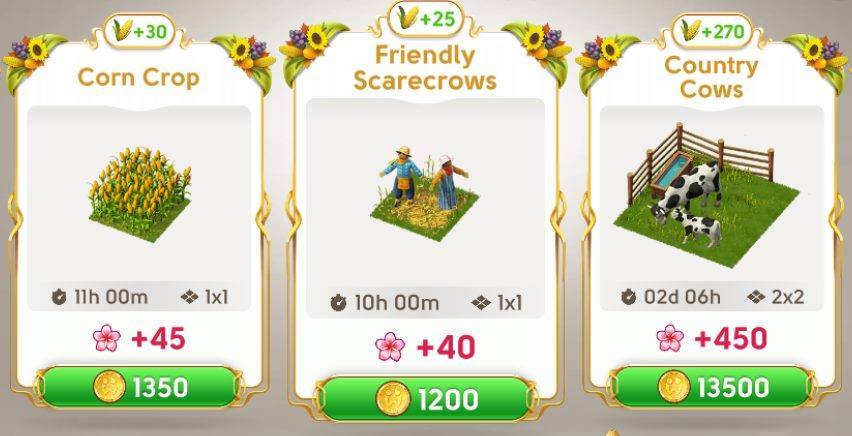This screenshot has width=852, height=436.
Task: Tap the pink flower icon beside +45
Action: pyautogui.click(x=106, y=338)
